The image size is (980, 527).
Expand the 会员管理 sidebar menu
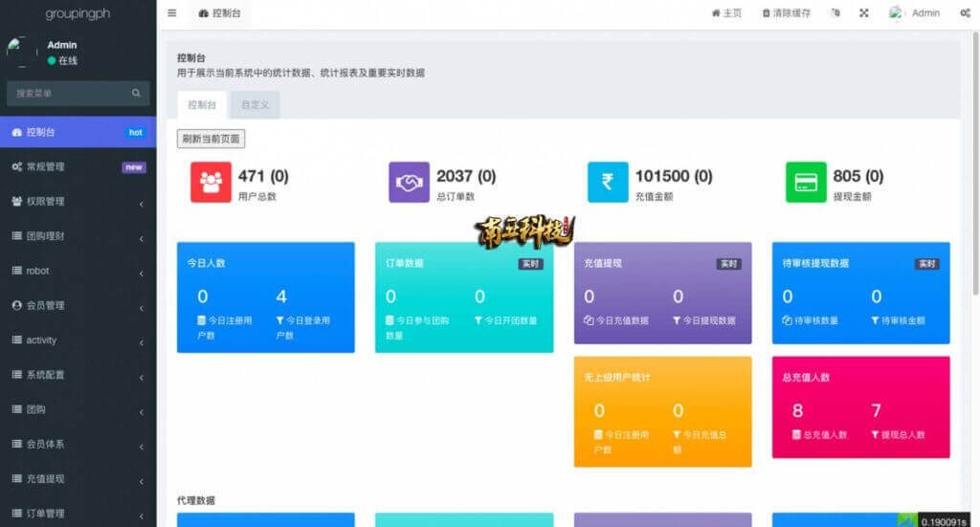point(77,306)
